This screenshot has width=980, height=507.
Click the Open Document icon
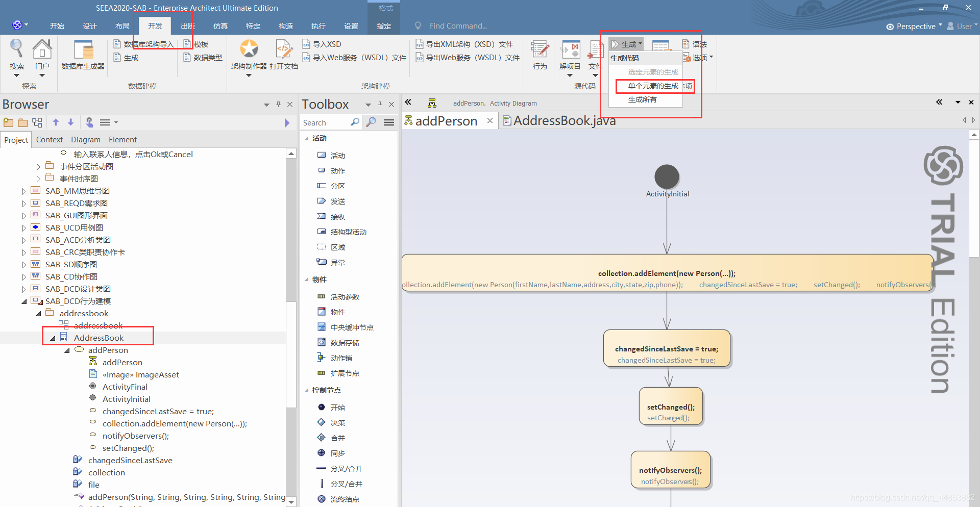(x=284, y=49)
